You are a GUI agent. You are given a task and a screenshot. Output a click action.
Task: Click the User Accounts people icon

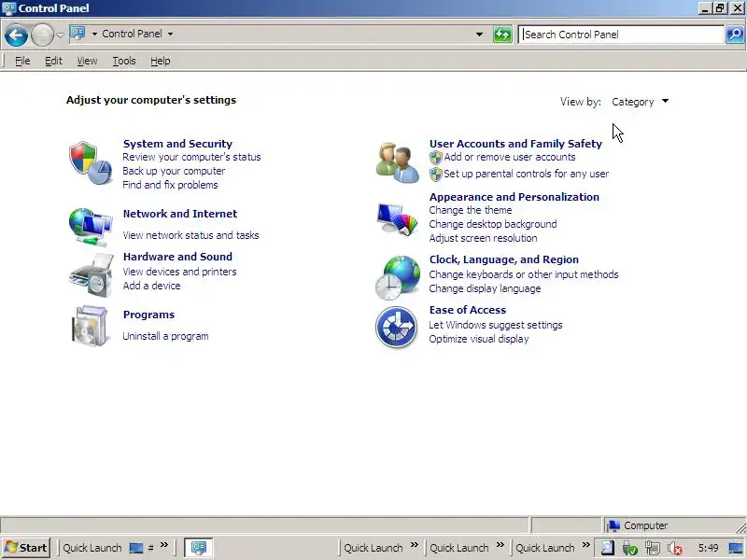[x=398, y=162]
